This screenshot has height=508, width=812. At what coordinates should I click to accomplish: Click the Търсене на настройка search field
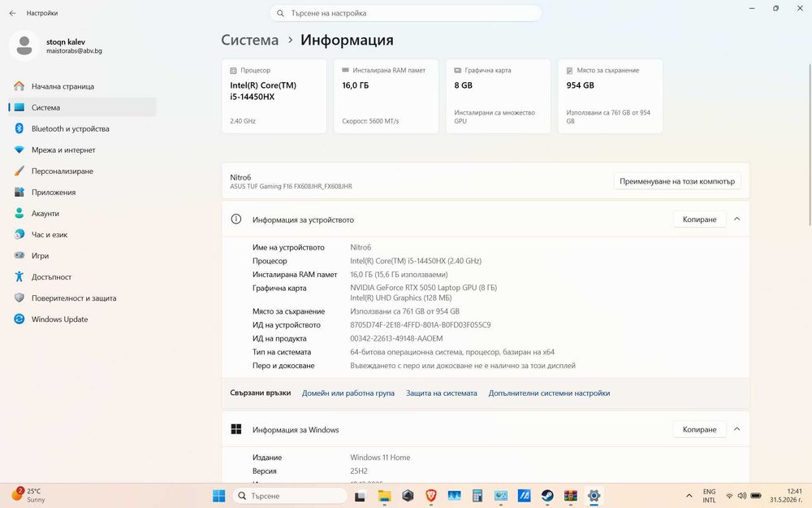tap(406, 13)
